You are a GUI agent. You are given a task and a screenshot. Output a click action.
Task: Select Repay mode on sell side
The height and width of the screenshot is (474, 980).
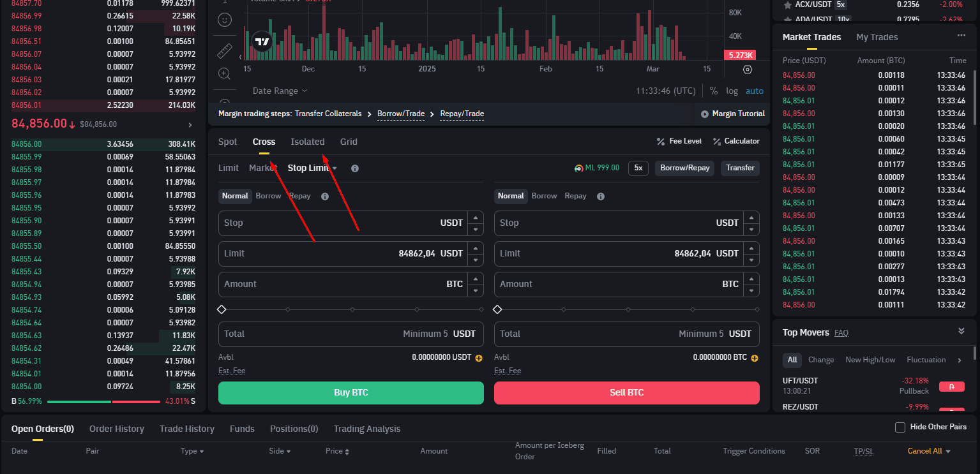coord(575,196)
